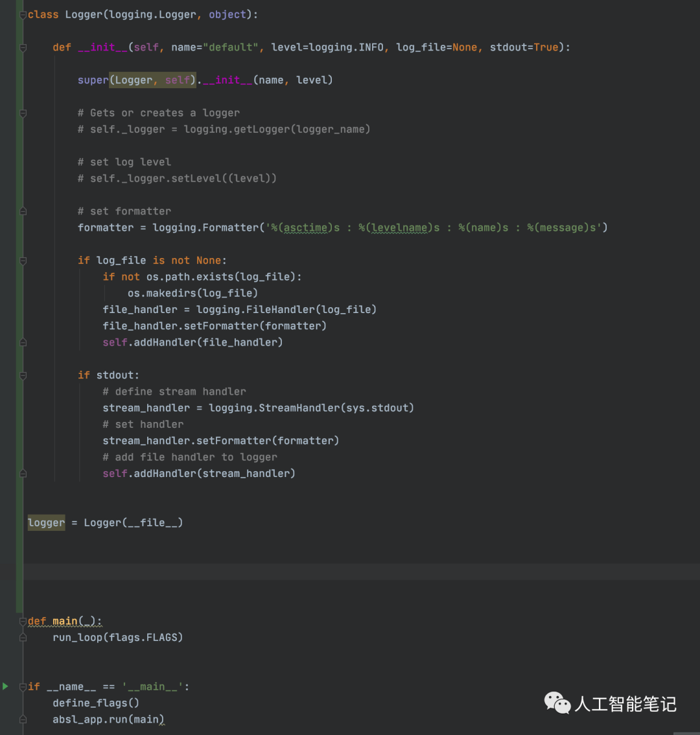Click the highlighted '(Logger, self)' in super call
The width and height of the screenshot is (700, 735).
click(152, 80)
